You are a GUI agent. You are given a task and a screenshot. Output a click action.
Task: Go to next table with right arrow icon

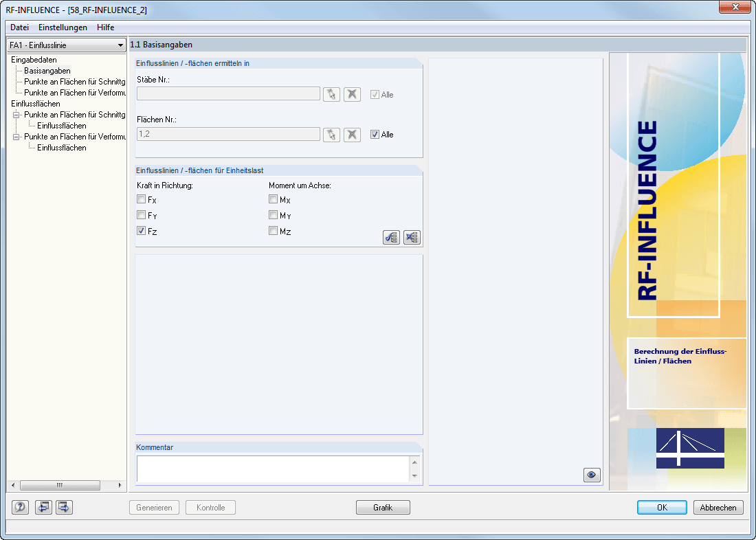(x=64, y=507)
